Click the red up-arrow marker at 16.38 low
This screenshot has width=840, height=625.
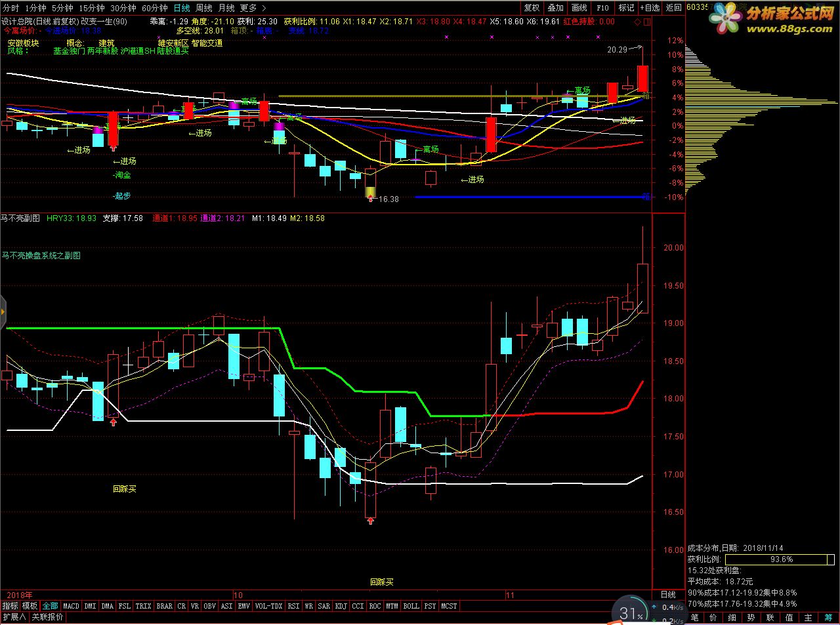click(371, 197)
